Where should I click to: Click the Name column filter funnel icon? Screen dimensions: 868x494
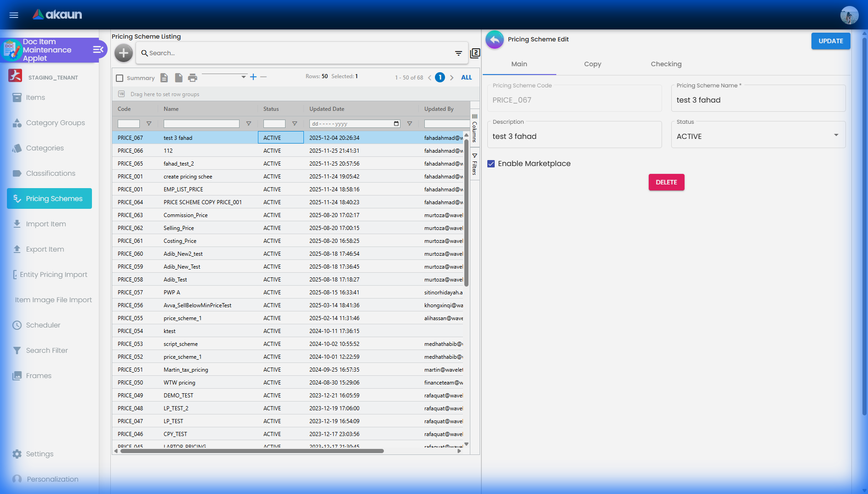pos(249,124)
